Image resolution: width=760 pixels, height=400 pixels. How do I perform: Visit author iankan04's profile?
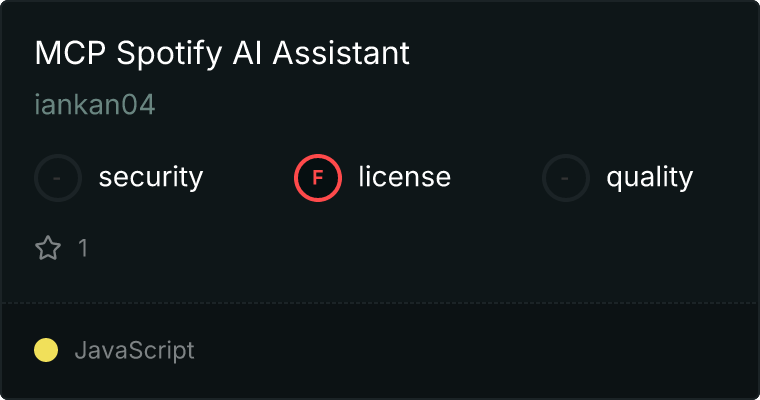coord(95,105)
